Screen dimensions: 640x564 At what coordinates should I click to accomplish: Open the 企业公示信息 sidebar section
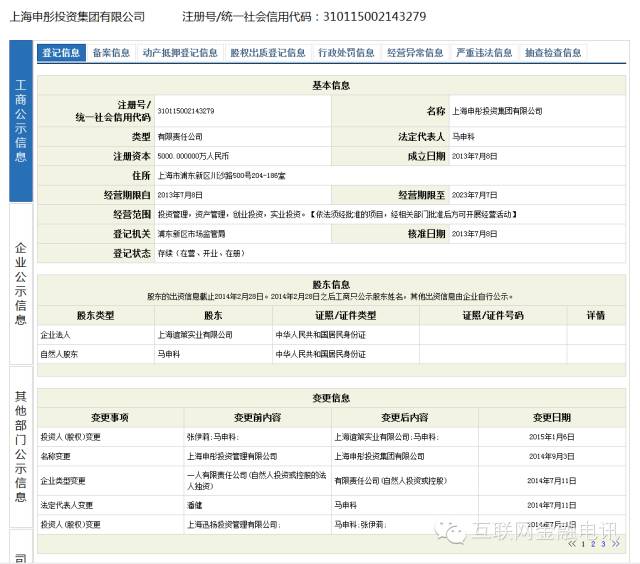(21, 284)
